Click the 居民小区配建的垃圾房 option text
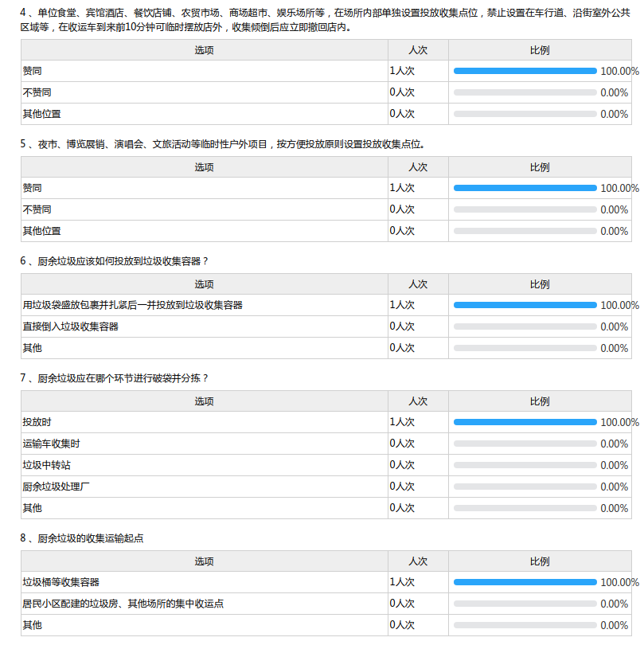Screen dimensions: 644x649 click(x=123, y=604)
